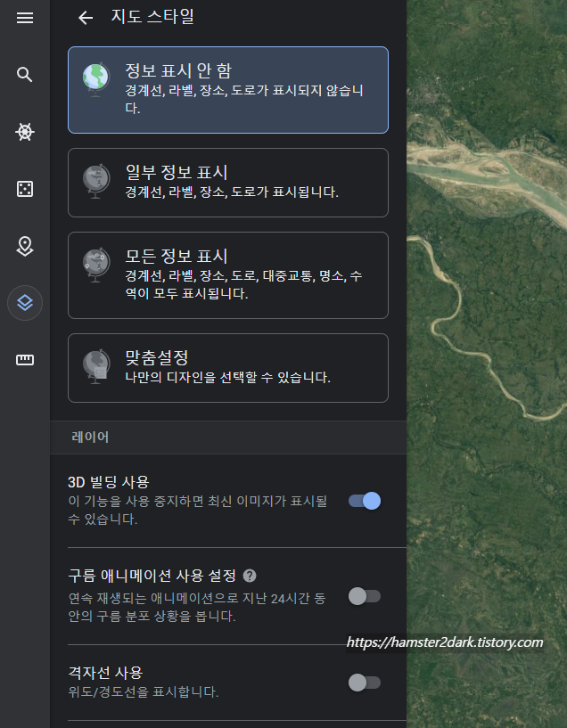Open the search panel
567x728 pixels.
point(25,74)
